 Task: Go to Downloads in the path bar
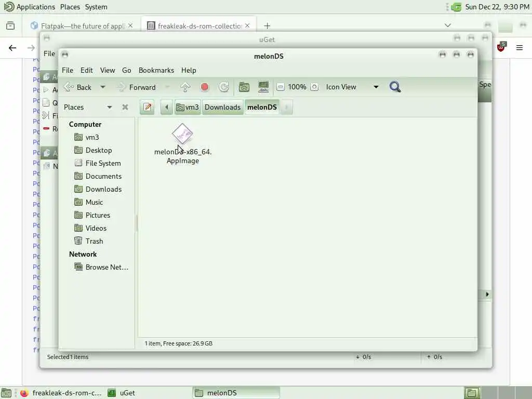222,107
